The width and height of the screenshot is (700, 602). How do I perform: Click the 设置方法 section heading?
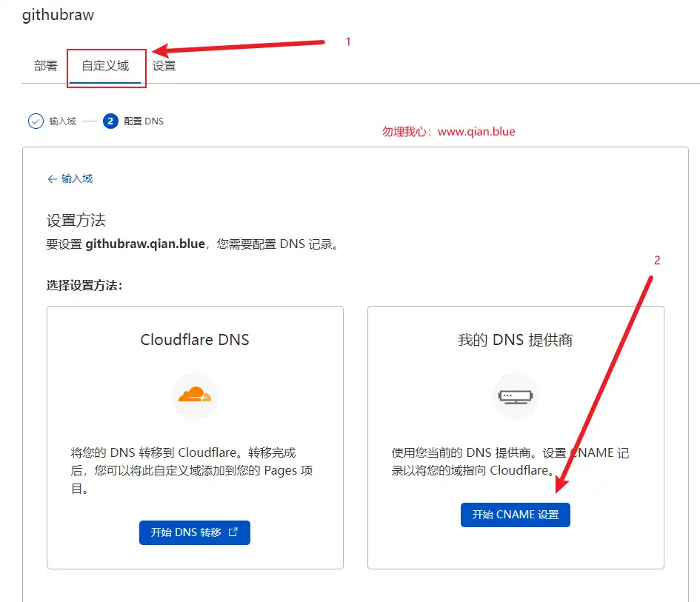coord(76,221)
